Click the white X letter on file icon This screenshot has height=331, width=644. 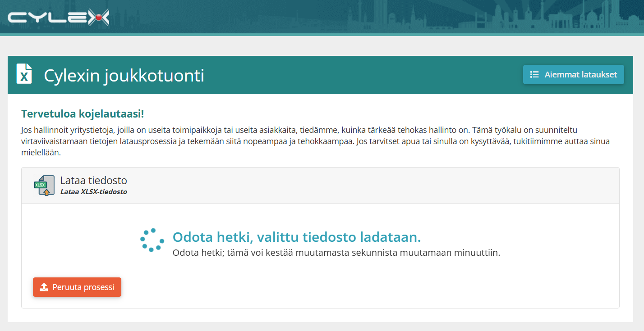(24, 77)
